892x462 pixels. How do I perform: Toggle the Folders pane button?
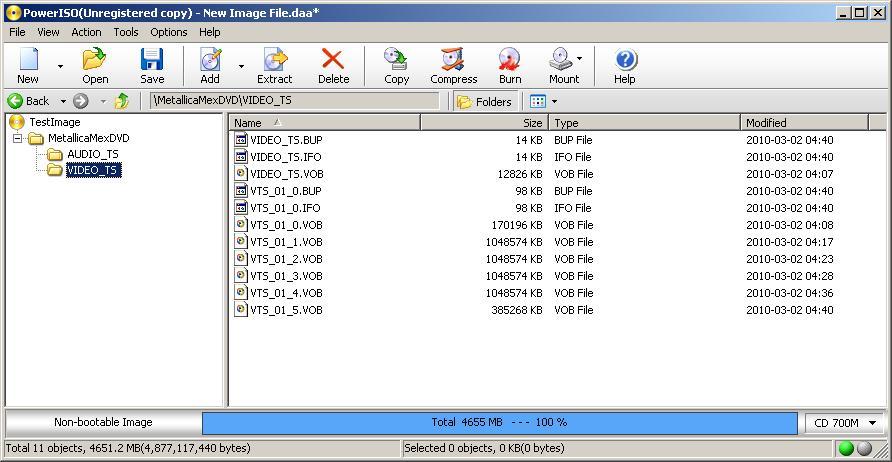(485, 101)
